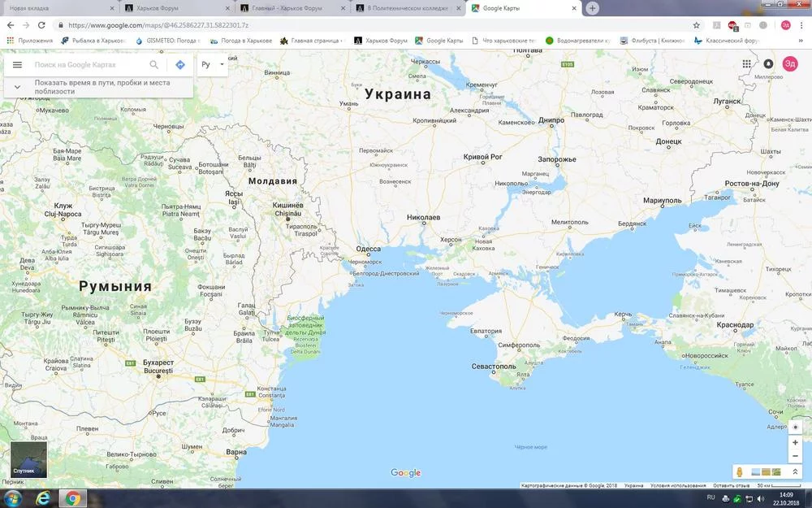
Task: Show my location on the map
Action: pos(796,428)
